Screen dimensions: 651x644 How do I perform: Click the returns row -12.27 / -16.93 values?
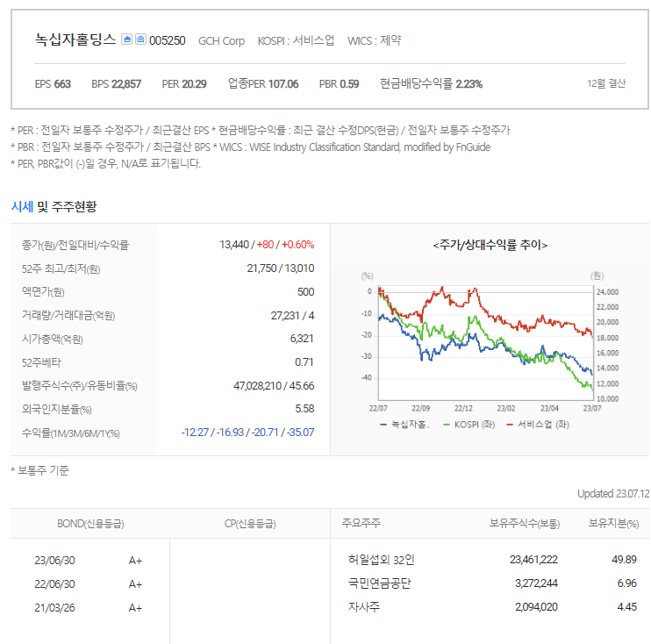(247, 433)
